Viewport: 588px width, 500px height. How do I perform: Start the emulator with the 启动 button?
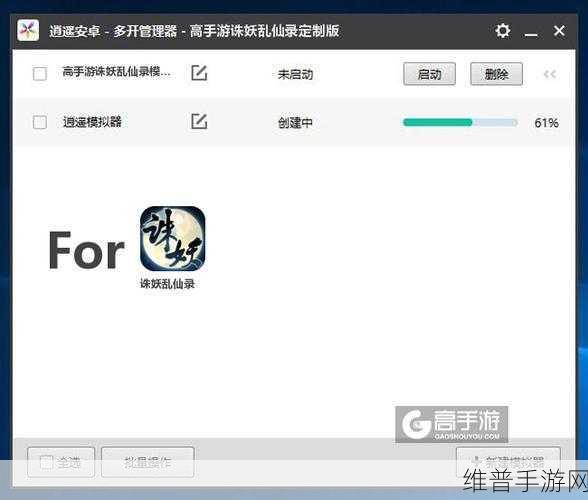429,74
